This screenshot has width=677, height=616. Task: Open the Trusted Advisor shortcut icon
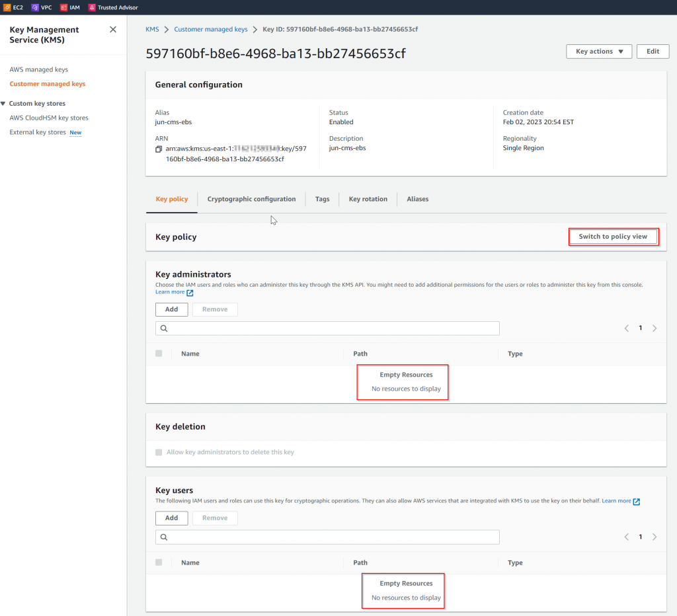coord(91,7)
